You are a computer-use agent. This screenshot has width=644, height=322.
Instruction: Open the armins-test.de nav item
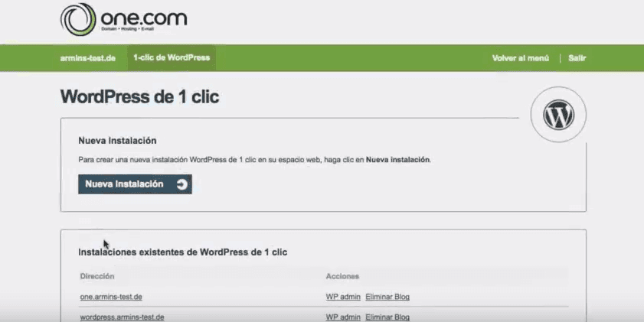(x=87, y=58)
